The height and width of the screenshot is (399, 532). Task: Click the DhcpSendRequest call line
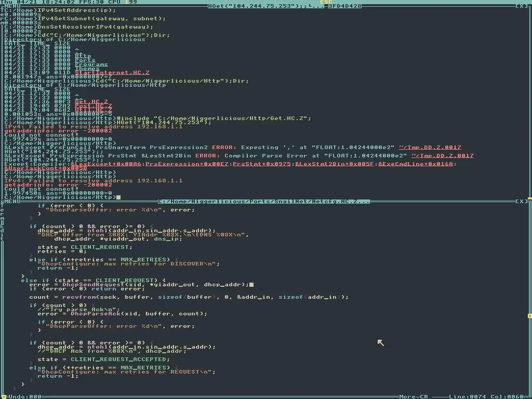[139, 285]
